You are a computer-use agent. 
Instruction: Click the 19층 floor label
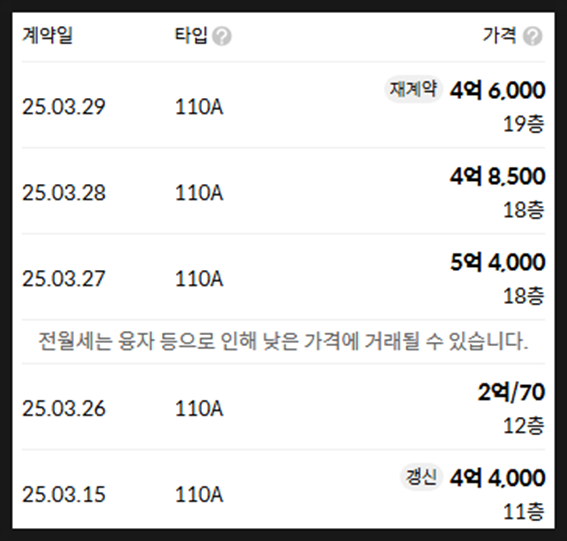pyautogui.click(x=524, y=124)
